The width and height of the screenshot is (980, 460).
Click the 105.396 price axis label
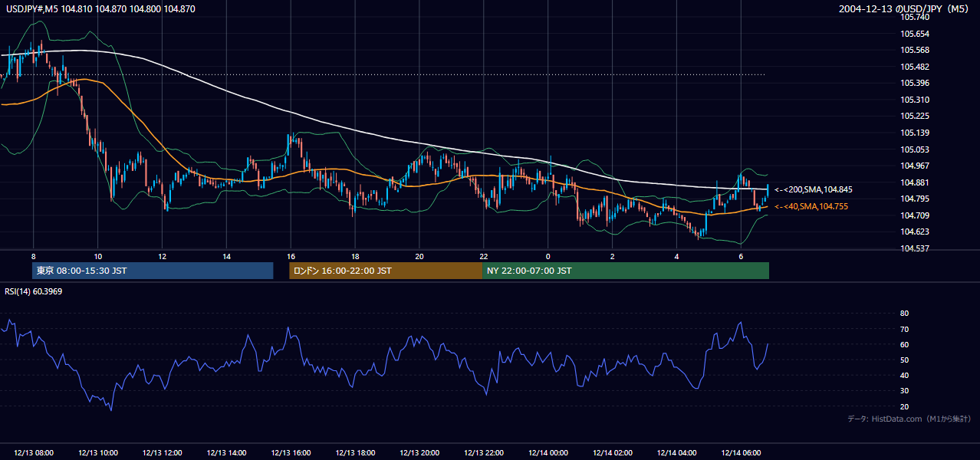click(914, 84)
